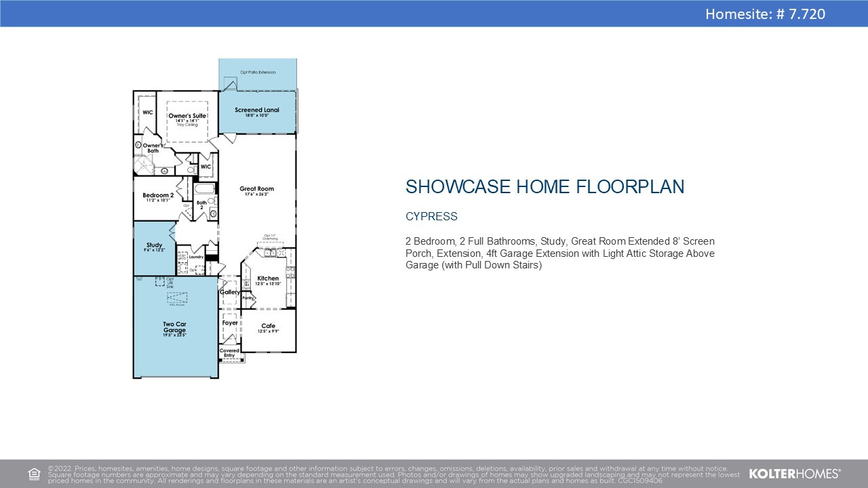Click the 'SHOWCASE HOME FLOORPLAN' heading
Image resolution: width=868 pixels, height=488 pixels.
click(545, 187)
